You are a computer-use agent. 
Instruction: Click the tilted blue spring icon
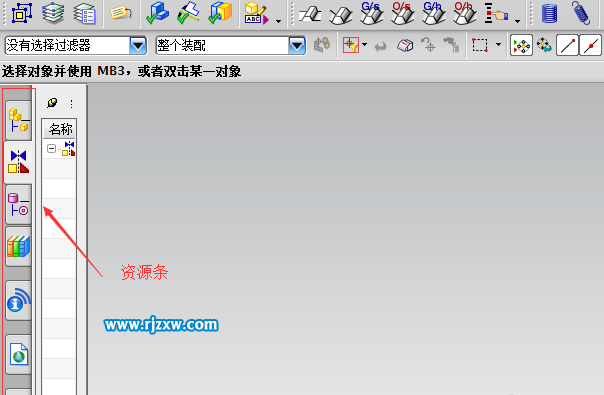pos(581,13)
